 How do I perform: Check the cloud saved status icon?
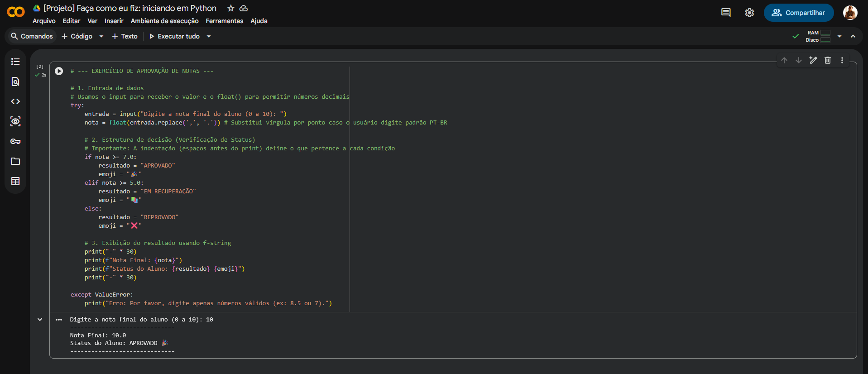pyautogui.click(x=244, y=8)
